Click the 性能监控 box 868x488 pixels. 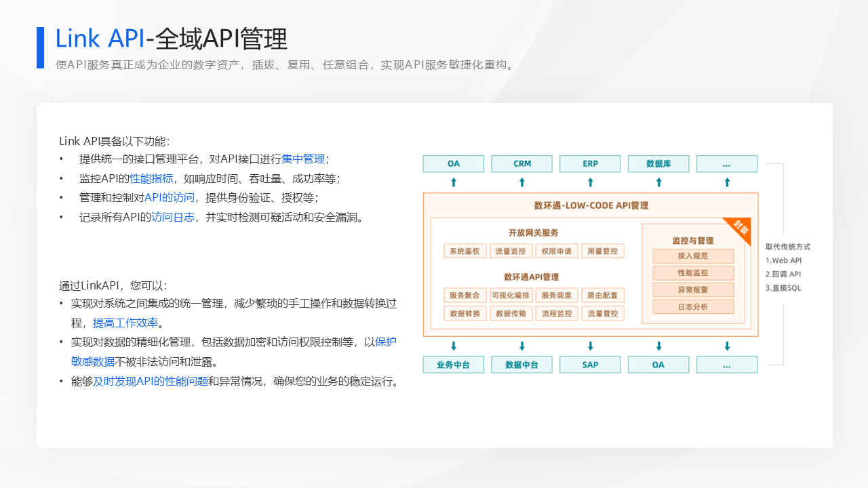pyautogui.click(x=693, y=273)
